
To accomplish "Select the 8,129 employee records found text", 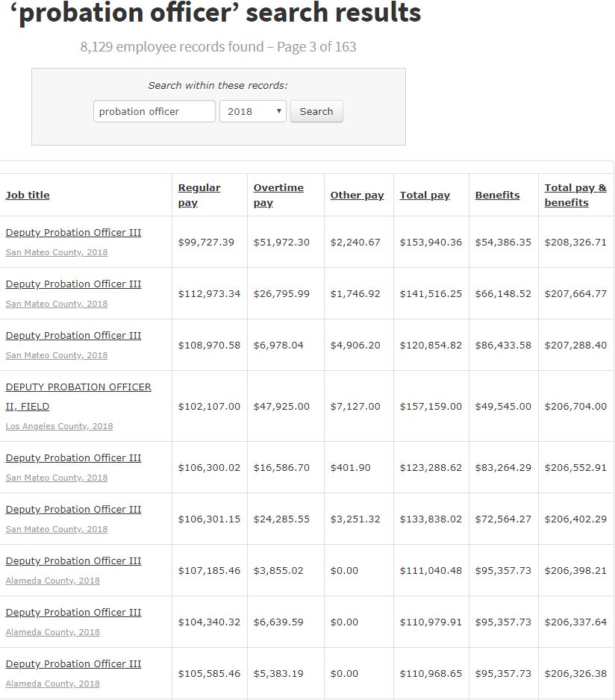I will tap(172, 47).
